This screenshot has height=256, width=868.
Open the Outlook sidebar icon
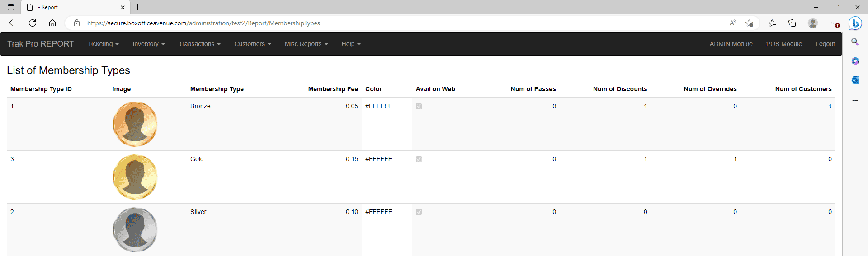coord(855,80)
